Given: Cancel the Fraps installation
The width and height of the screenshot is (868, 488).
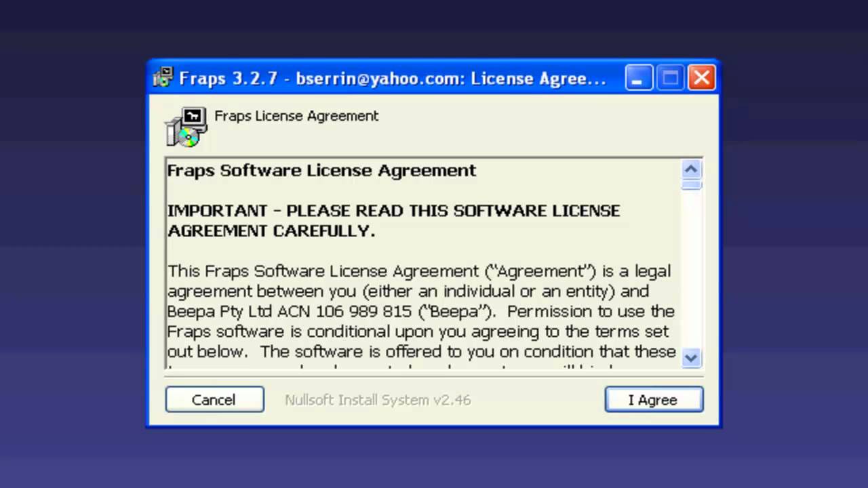Looking at the screenshot, I should 214,400.
